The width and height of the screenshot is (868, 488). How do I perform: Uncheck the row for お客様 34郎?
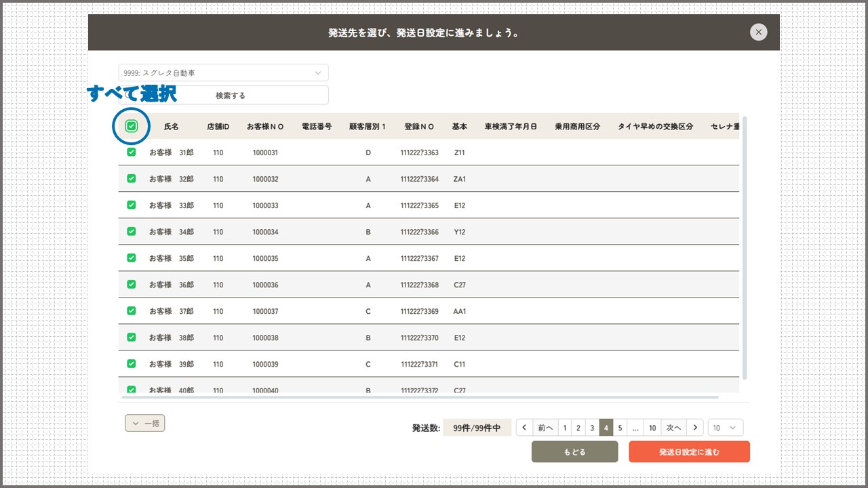132,232
